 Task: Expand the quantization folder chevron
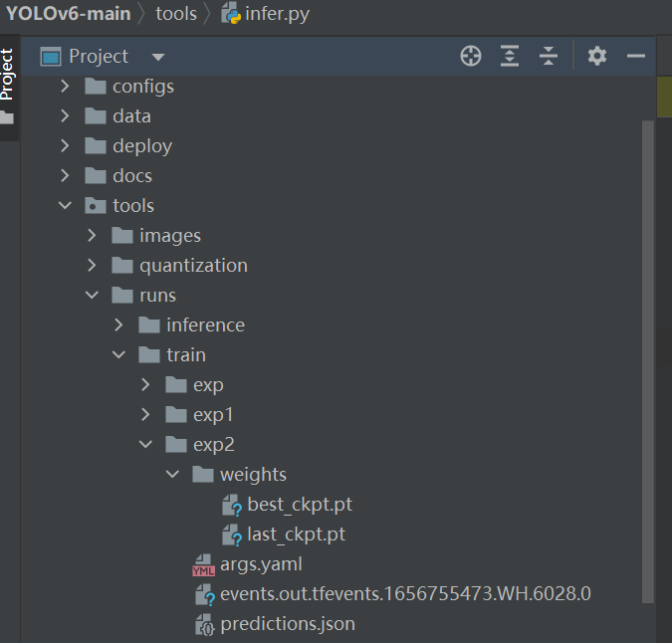click(92, 265)
